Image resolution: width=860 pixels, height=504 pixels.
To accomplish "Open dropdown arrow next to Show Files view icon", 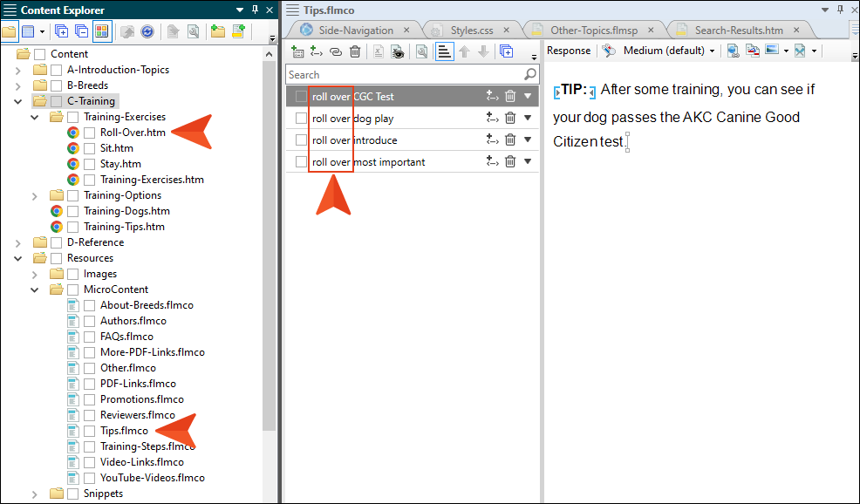I will click(x=42, y=31).
